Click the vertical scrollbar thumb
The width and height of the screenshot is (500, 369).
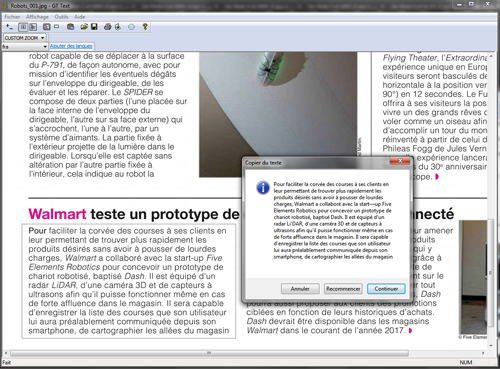click(x=491, y=273)
